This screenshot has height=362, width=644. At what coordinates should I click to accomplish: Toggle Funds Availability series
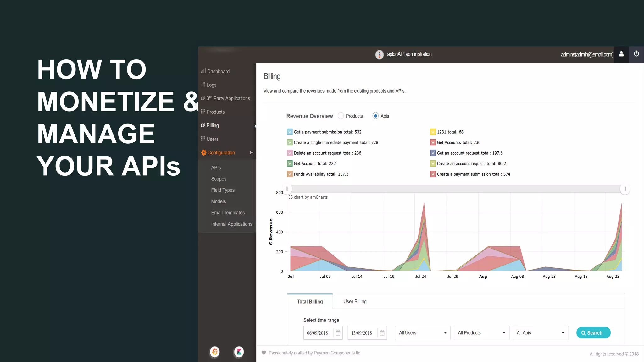pos(290,174)
